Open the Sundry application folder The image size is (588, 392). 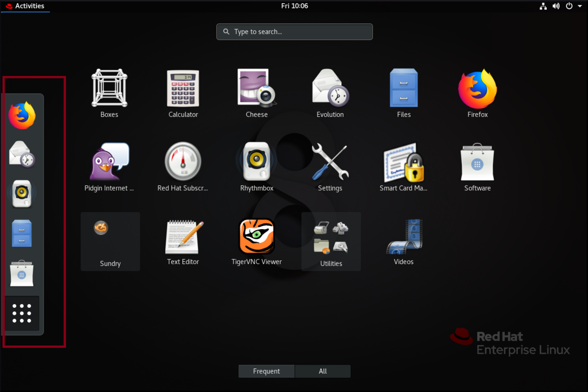tap(110, 241)
